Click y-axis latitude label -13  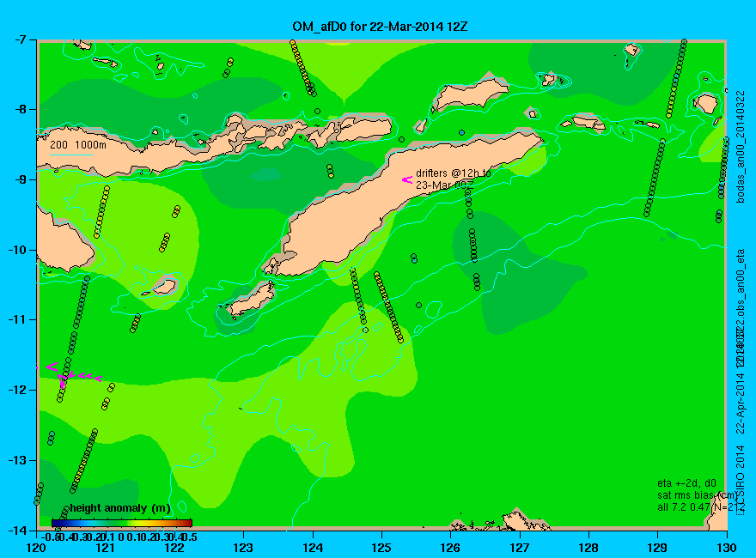[x=17, y=460]
